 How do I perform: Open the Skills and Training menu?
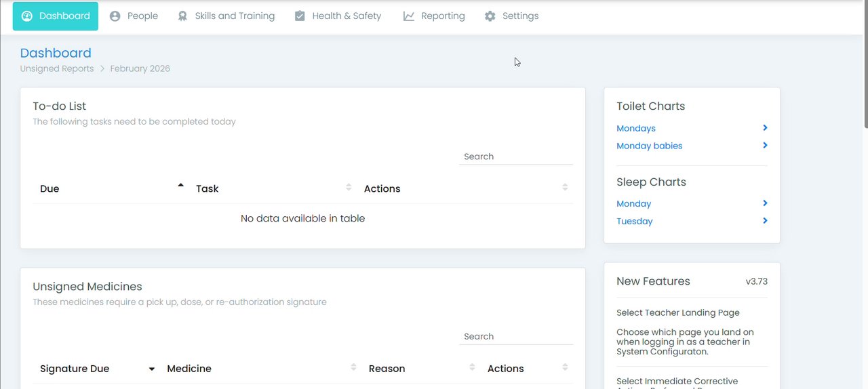(235, 16)
